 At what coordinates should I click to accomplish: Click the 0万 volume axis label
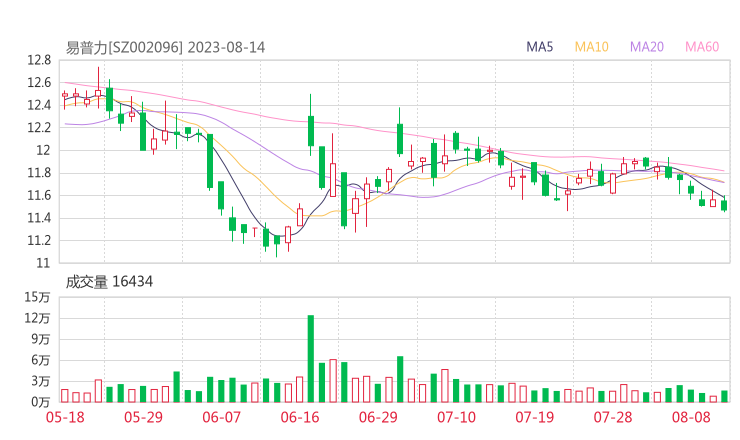[41, 402]
